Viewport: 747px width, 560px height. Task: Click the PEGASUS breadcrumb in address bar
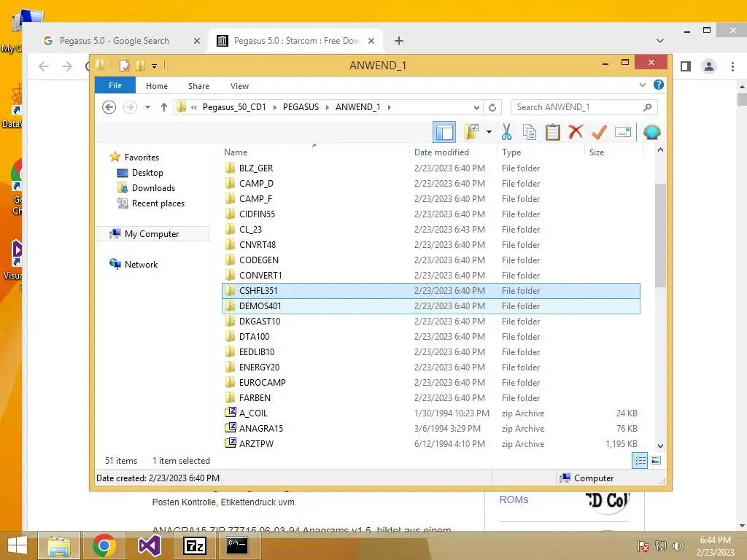tap(301, 107)
